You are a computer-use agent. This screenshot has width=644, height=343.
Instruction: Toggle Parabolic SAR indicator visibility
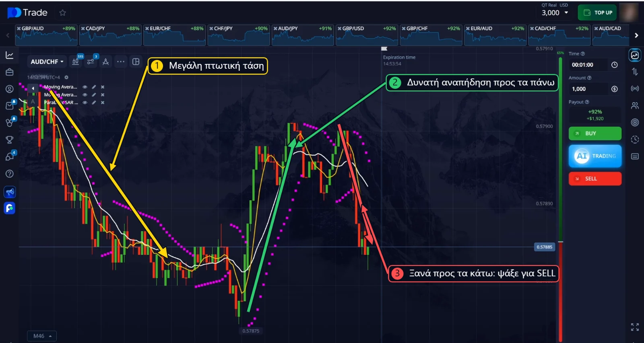(85, 103)
